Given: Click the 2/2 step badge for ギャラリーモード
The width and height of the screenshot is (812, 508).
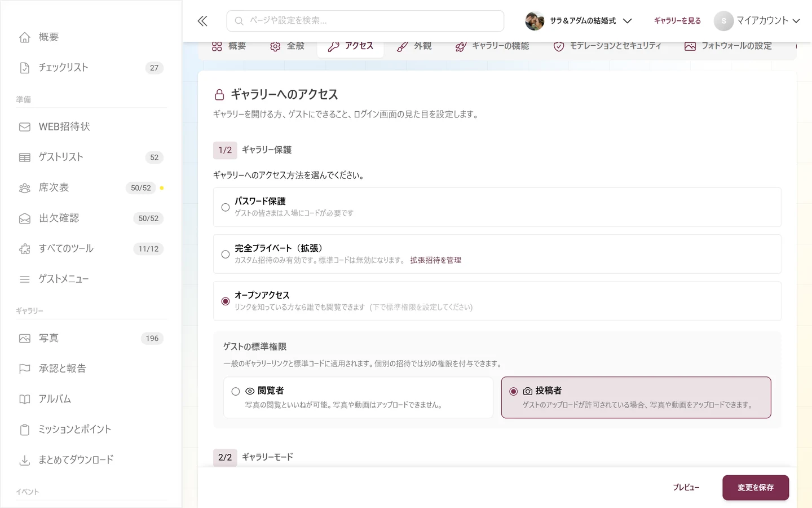Looking at the screenshot, I should click(225, 457).
